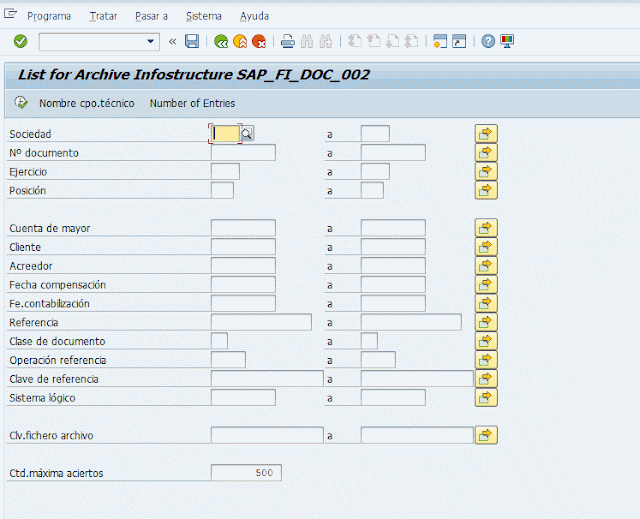Click the Ejercicio upper-limit field

[x=375, y=171]
